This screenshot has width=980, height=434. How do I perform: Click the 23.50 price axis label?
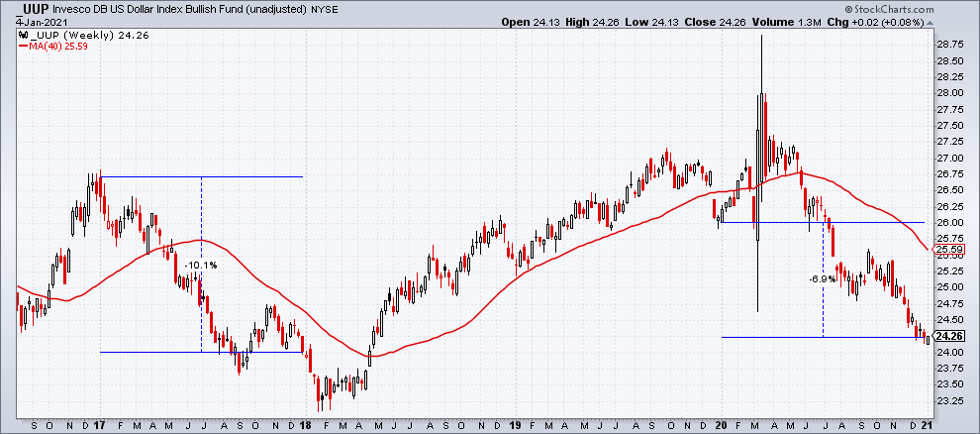tap(948, 384)
